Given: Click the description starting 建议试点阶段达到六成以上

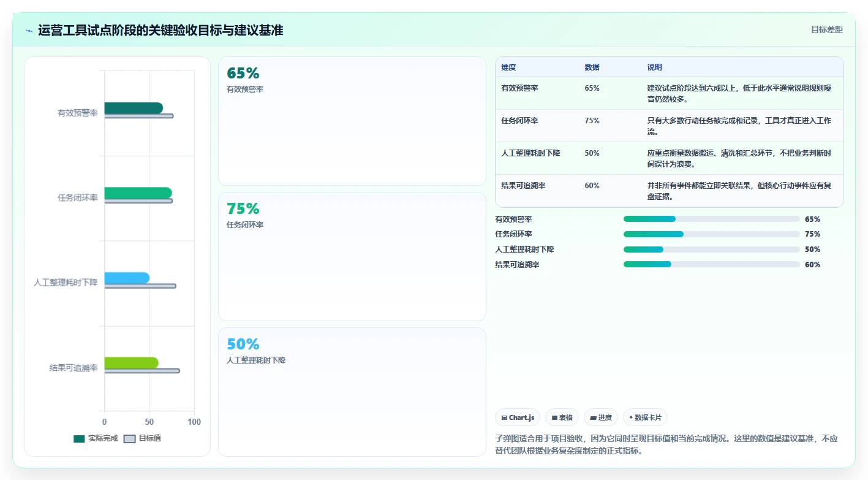Looking at the screenshot, I should tap(739, 93).
